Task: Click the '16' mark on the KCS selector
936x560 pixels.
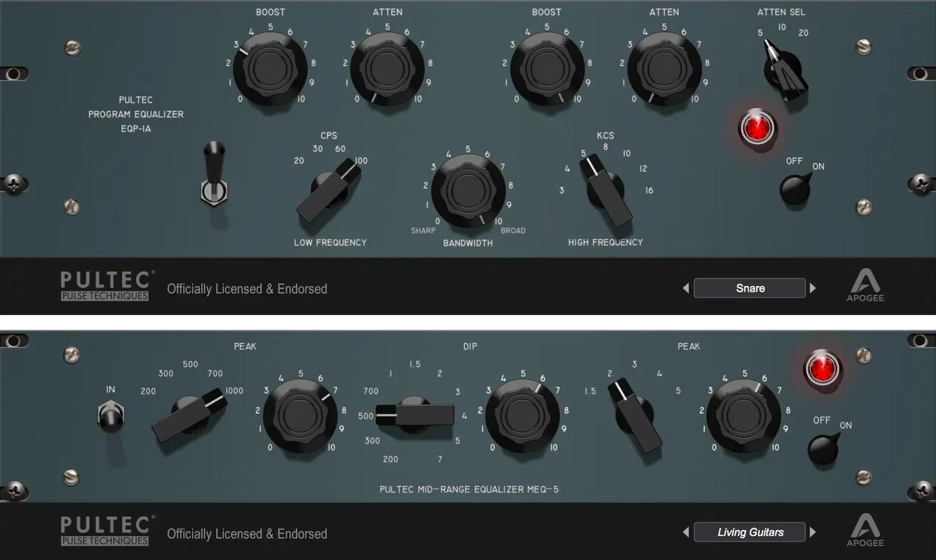Action: tap(649, 191)
